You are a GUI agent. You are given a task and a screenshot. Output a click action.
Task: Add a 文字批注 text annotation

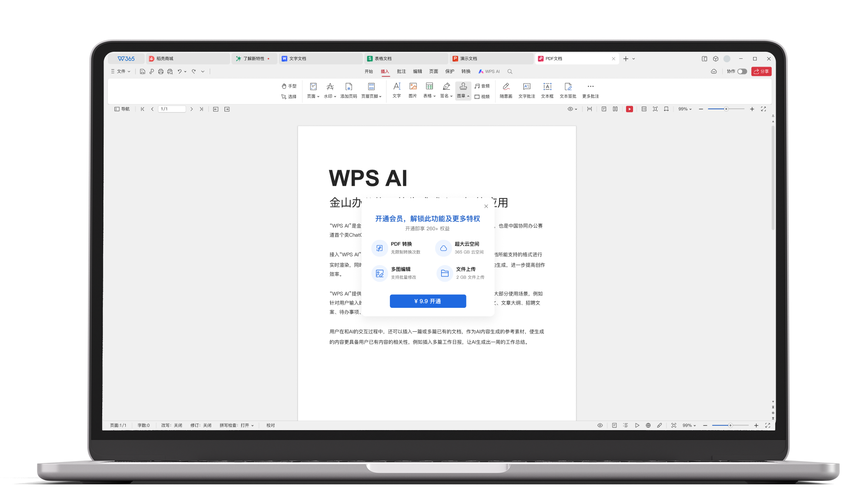pyautogui.click(x=527, y=90)
